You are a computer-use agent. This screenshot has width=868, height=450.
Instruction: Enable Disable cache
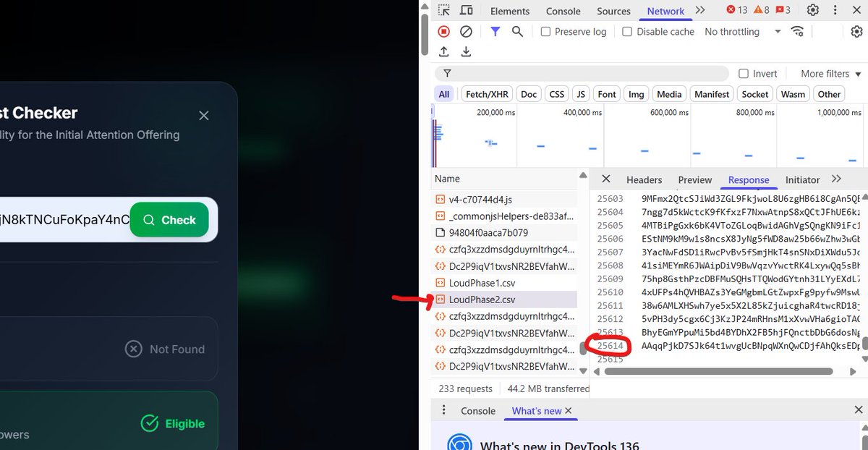click(627, 31)
